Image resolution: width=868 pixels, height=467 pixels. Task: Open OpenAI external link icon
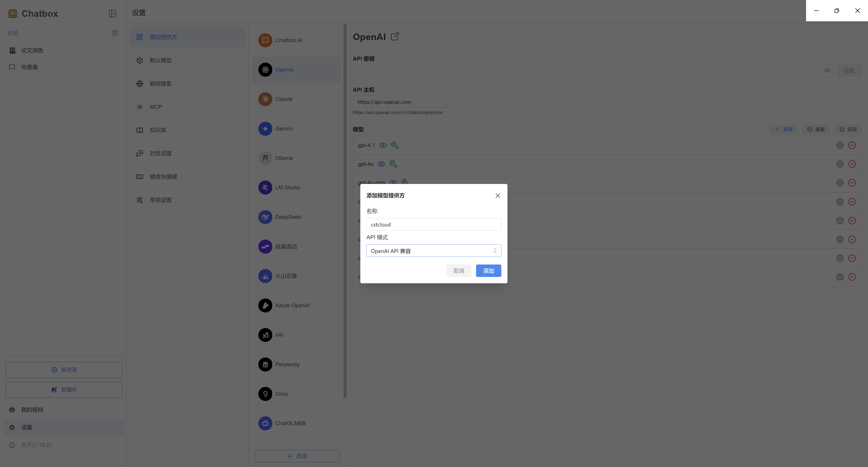(395, 36)
